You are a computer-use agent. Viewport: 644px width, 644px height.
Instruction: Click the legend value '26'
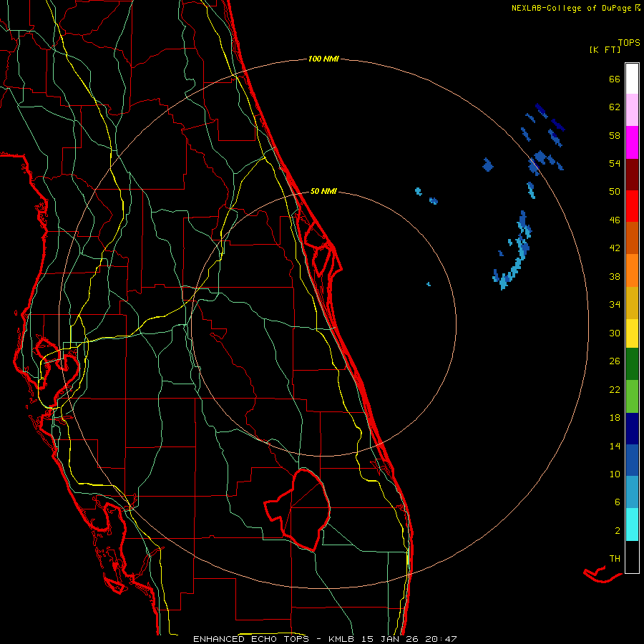(615, 361)
